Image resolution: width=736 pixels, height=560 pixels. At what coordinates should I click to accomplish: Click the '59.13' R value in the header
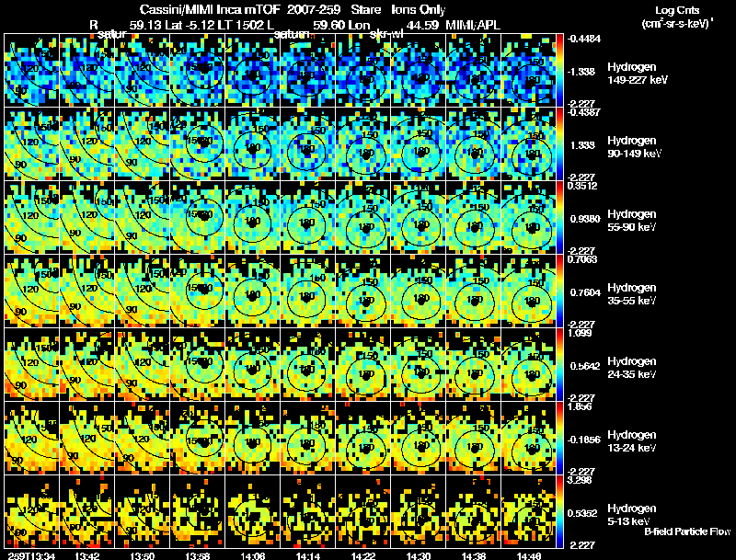click(145, 25)
